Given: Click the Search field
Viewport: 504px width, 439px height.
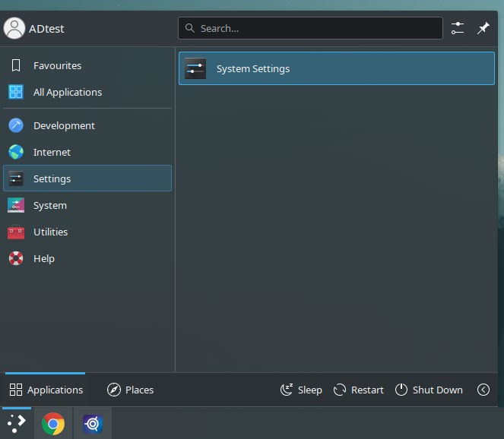Looking at the screenshot, I should (x=310, y=28).
